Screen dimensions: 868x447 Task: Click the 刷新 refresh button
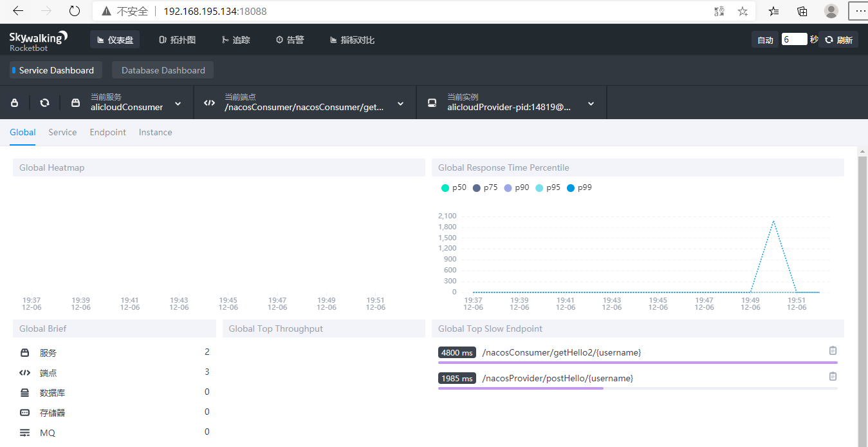(x=838, y=39)
